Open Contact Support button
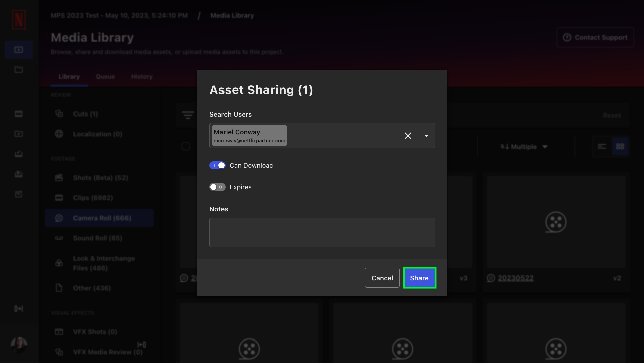644x363 pixels. click(595, 37)
